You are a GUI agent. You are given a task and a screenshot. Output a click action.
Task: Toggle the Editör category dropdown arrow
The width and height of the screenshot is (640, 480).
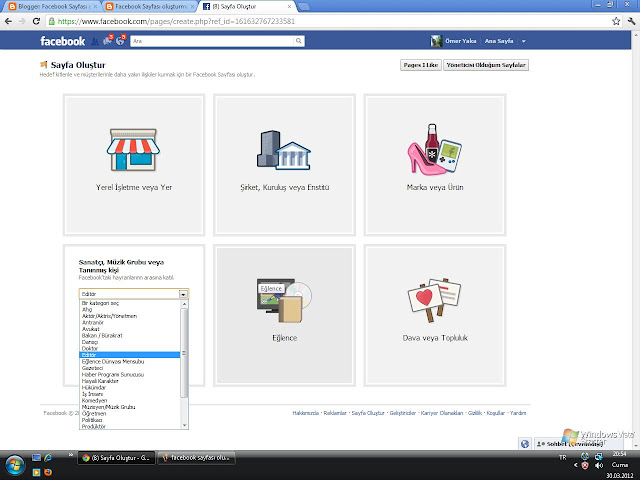click(x=183, y=294)
